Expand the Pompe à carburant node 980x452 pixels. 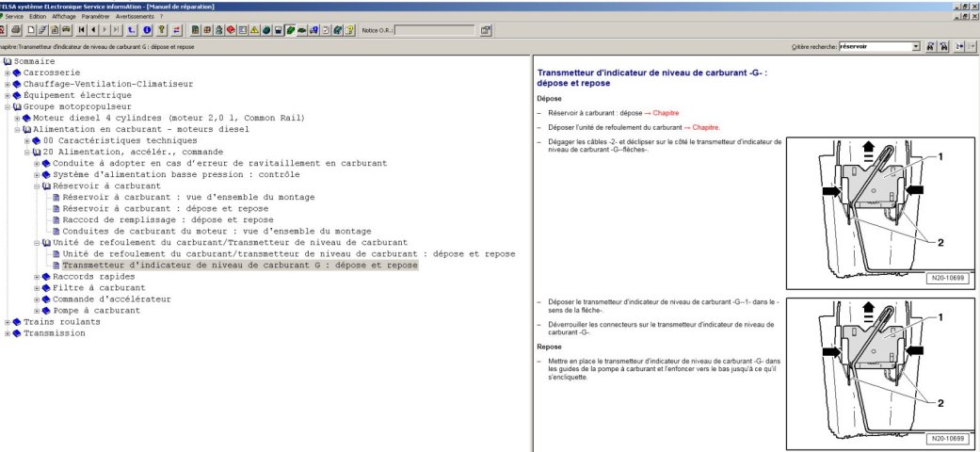pos(36,310)
